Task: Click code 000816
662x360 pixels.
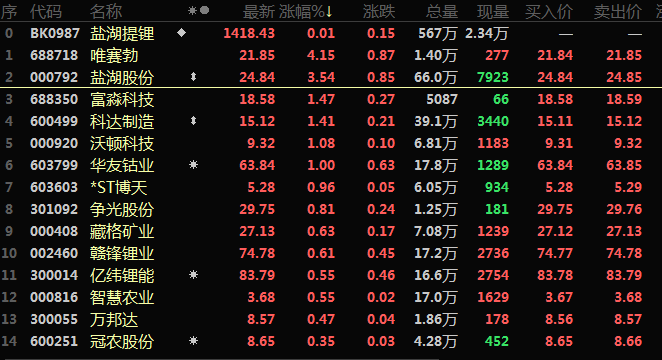Action: click(x=54, y=297)
